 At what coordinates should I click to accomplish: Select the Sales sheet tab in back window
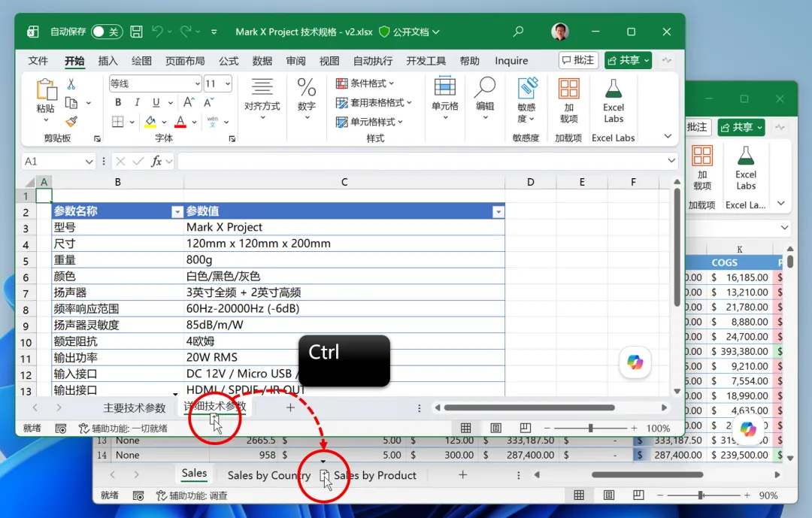pos(194,474)
